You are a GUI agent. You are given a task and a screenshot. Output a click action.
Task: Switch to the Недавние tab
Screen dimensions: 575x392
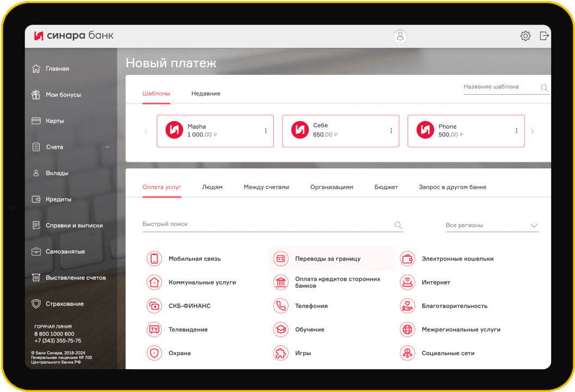[x=205, y=93]
